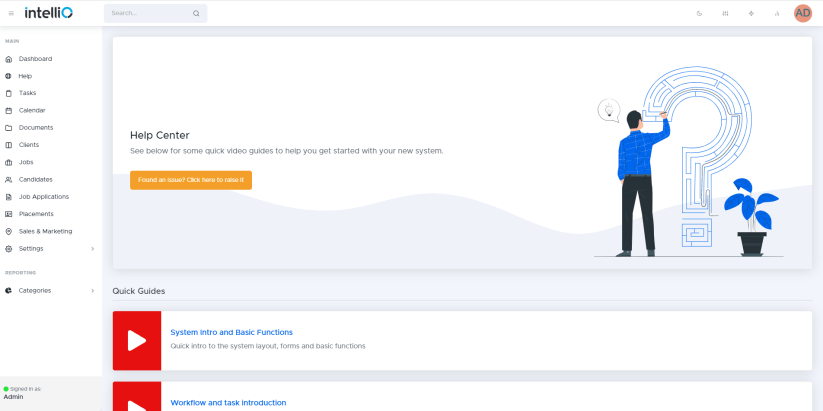The image size is (823, 411).
Task: Click the hamburger menu icon
Action: [11, 13]
